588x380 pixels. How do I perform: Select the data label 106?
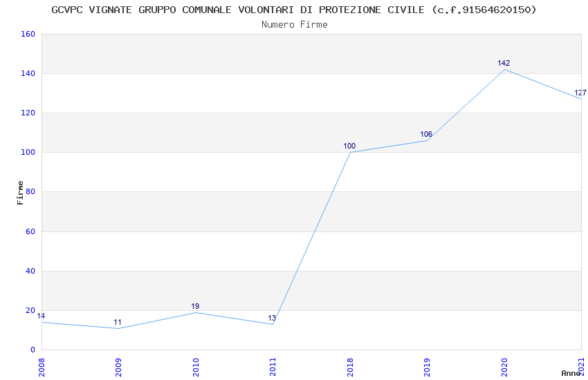coord(426,135)
